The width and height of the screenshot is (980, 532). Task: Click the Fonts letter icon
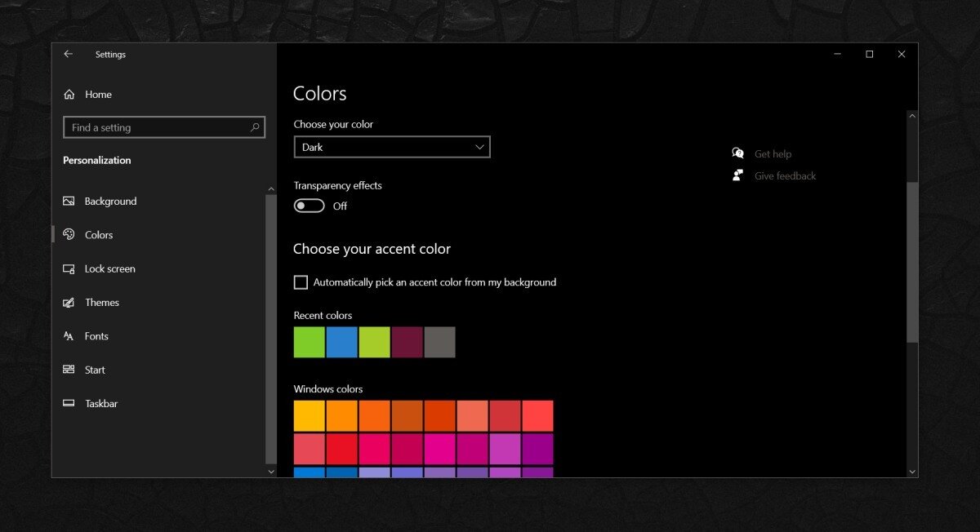click(x=69, y=336)
